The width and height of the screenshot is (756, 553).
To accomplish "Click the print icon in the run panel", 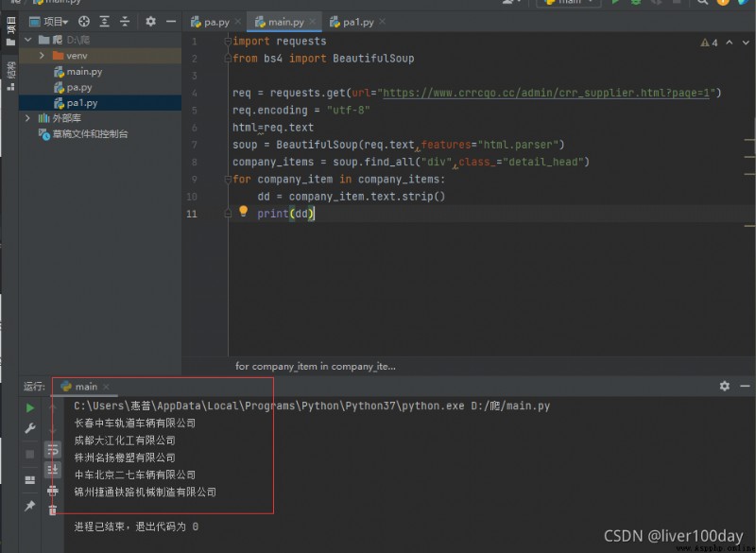I will [x=53, y=491].
